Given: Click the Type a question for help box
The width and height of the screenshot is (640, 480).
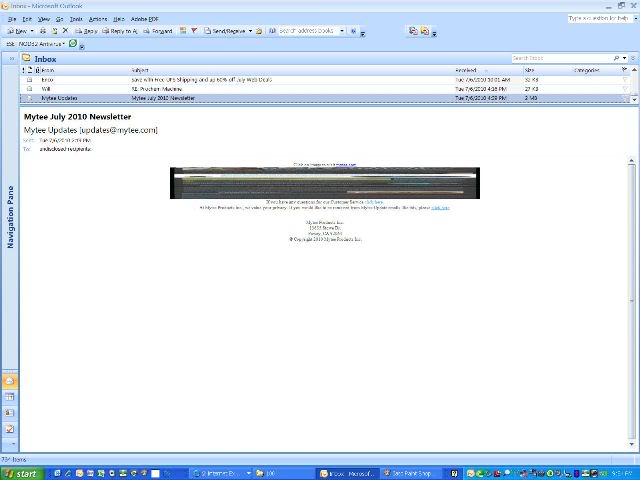Looking at the screenshot, I should [x=599, y=18].
